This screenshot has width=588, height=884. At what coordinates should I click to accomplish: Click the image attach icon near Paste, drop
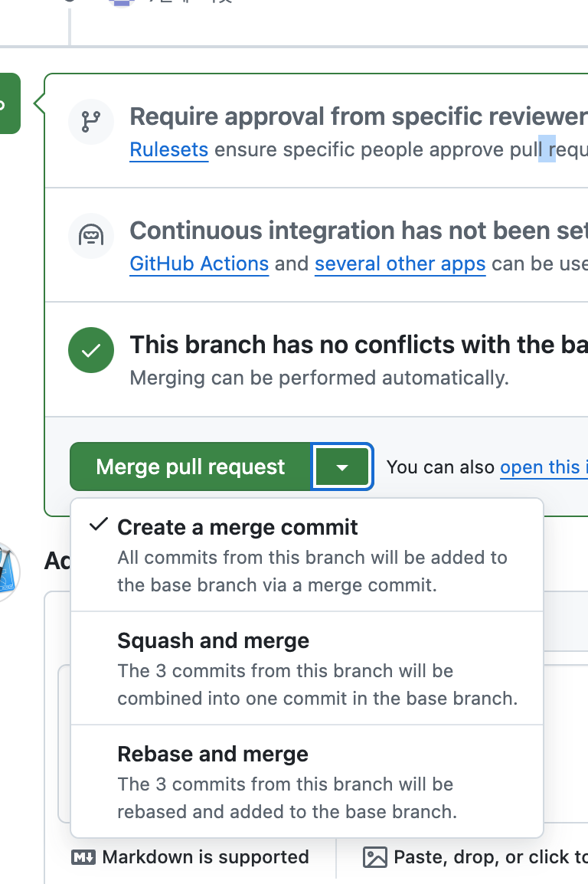point(375,857)
